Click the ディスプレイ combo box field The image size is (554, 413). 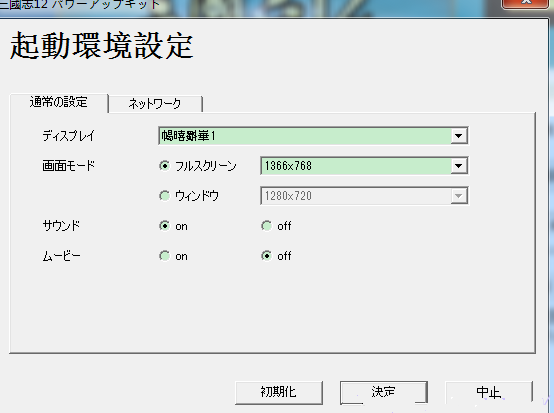(313, 136)
